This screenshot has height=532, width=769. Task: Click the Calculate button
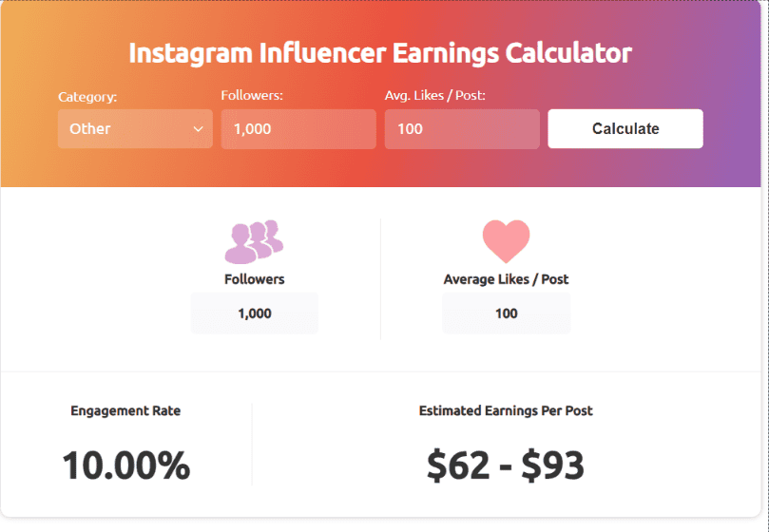tap(625, 128)
